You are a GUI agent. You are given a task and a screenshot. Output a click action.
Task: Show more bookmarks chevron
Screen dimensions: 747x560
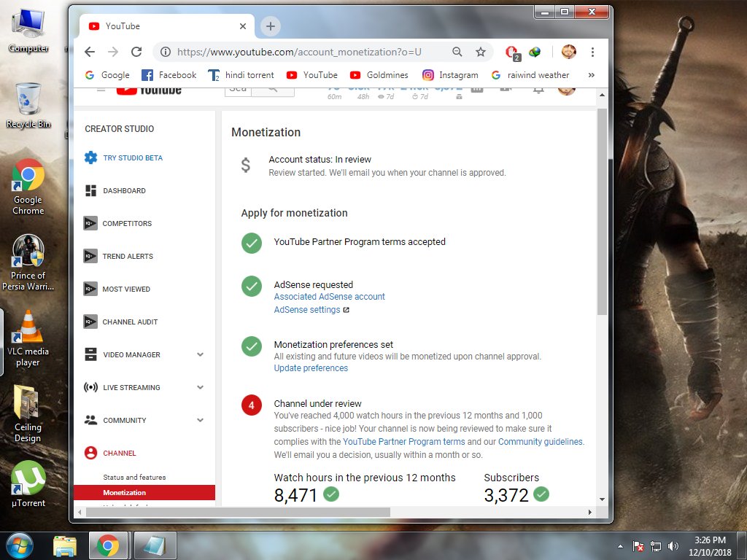[591, 75]
